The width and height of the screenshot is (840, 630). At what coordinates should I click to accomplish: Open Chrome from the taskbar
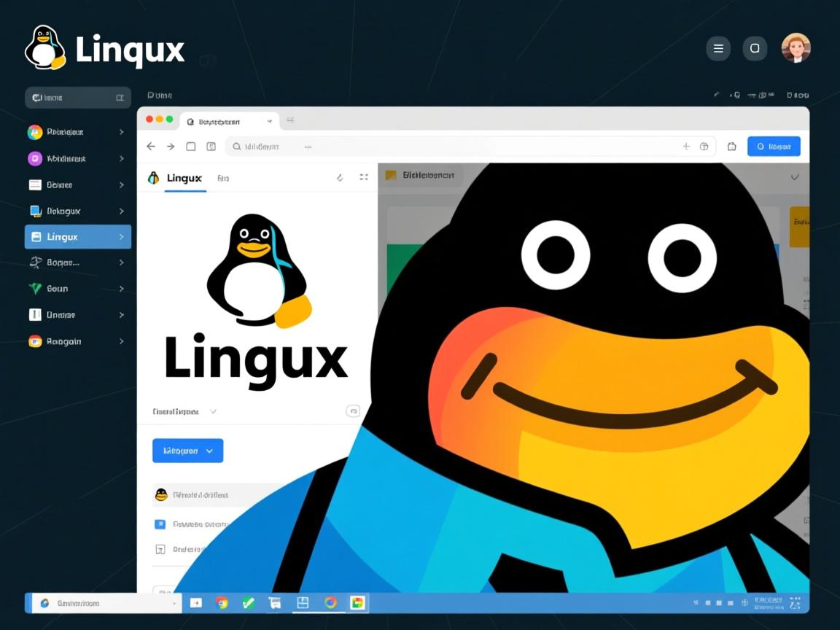pos(222,603)
